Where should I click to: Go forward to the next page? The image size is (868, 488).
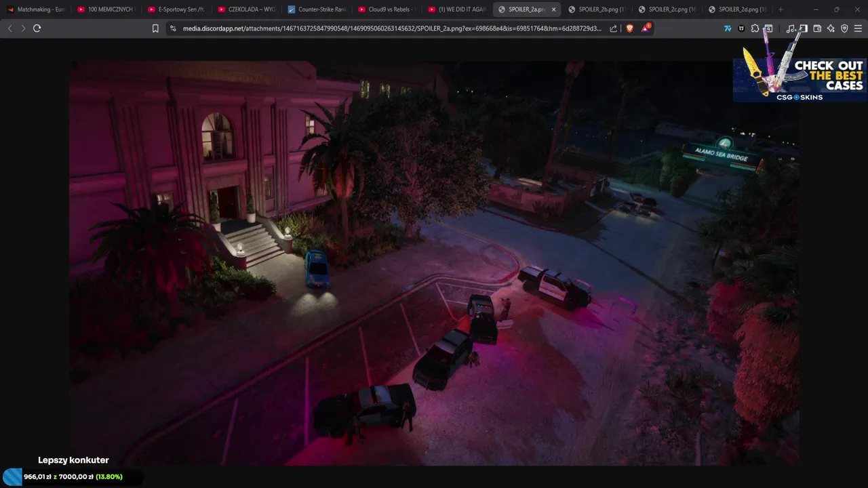pyautogui.click(x=23, y=28)
